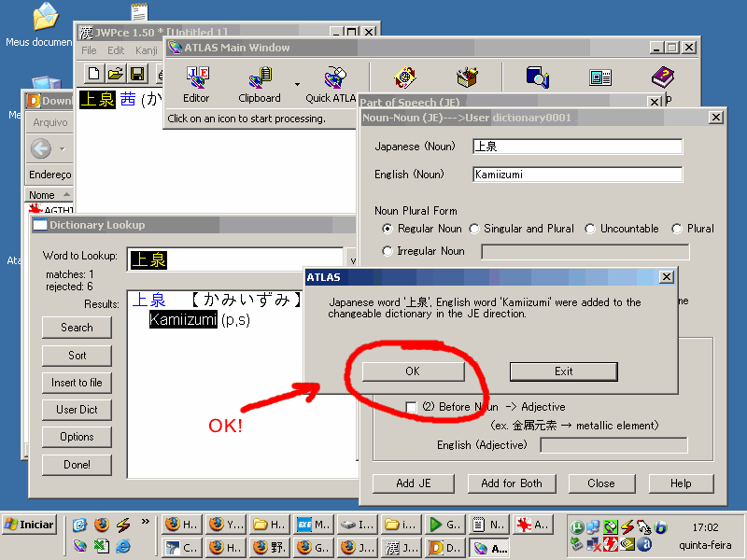Expand quick launch overflow chevron
Viewport: 747px width, 560px height.
click(146, 523)
